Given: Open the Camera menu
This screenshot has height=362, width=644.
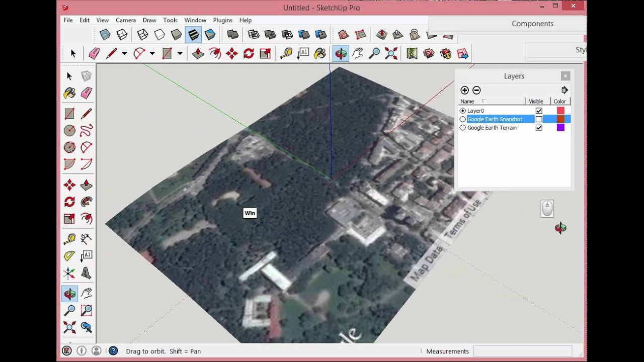Looking at the screenshot, I should (x=126, y=20).
